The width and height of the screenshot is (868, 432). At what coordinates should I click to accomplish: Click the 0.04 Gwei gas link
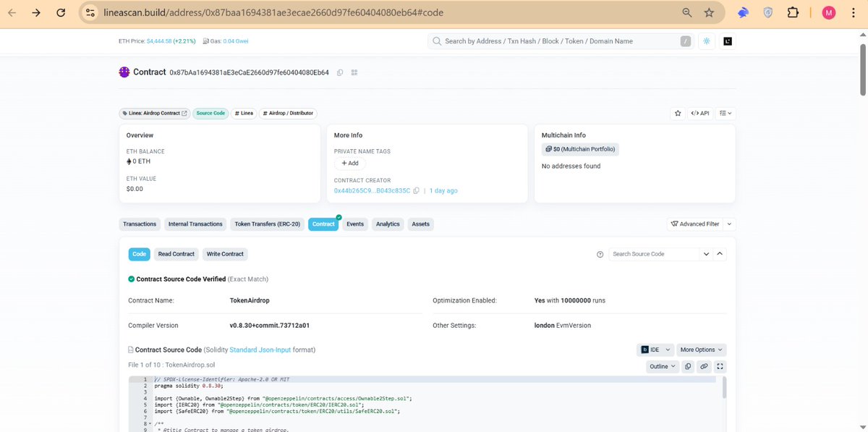click(x=235, y=41)
